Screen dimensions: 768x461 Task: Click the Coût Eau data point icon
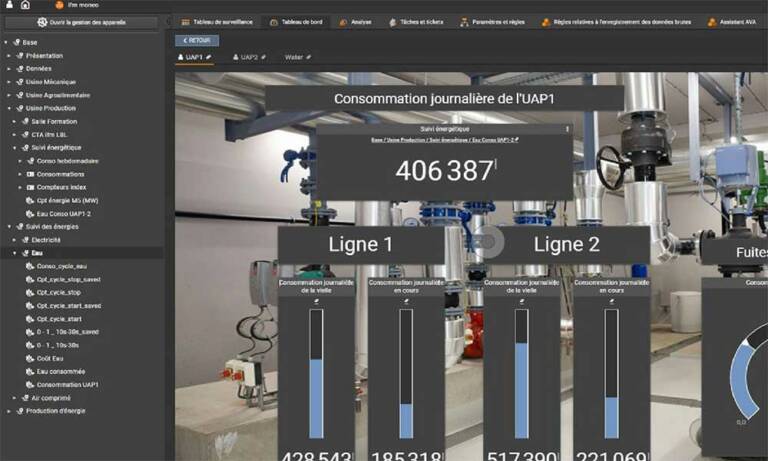tap(29, 358)
